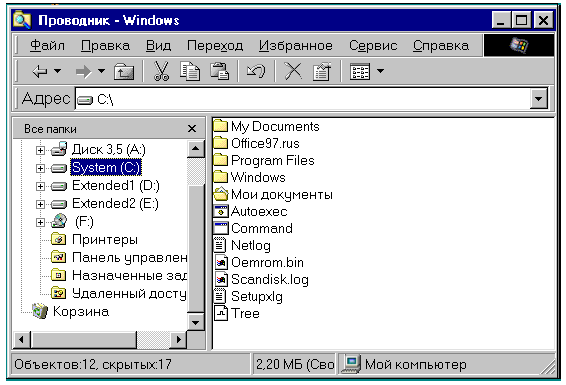This screenshot has height=385, width=566.
Task: Select the Netlog text file icon
Action: tap(220, 245)
